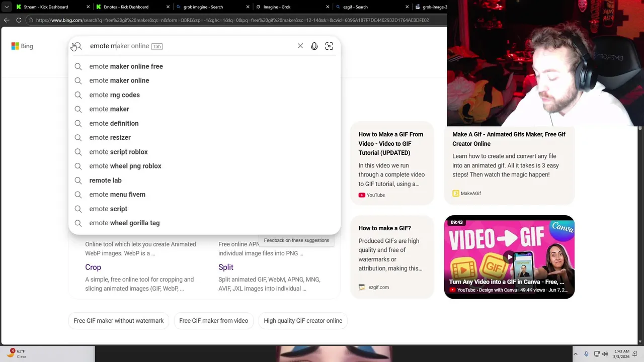Open the network icon in system tray
The height and width of the screenshot is (362, 644).
(x=597, y=354)
